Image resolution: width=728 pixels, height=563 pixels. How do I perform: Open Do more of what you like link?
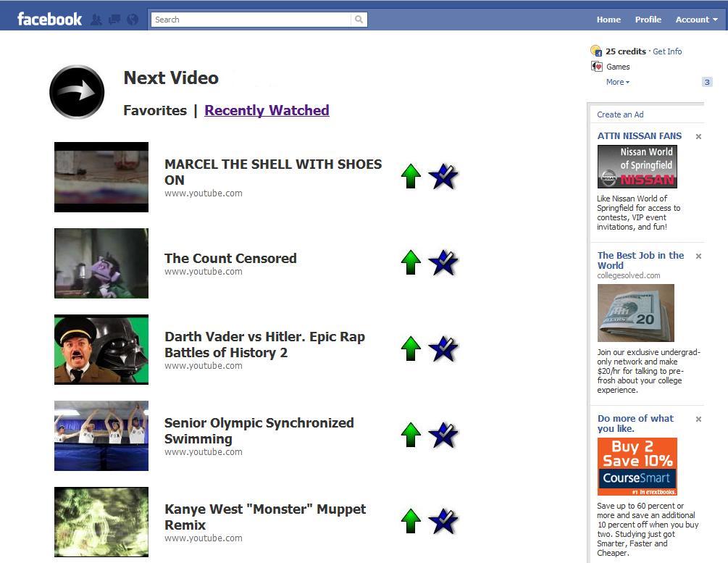click(635, 423)
